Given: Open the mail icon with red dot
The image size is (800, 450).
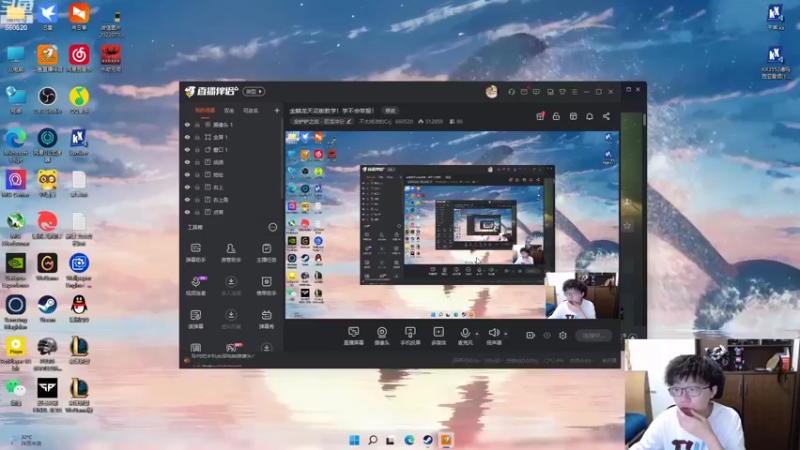Looking at the screenshot, I should coord(524,92).
